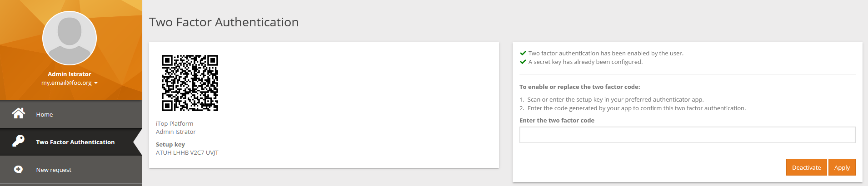The height and width of the screenshot is (186, 868).
Task: Click the user avatar picture
Action: tap(70, 38)
